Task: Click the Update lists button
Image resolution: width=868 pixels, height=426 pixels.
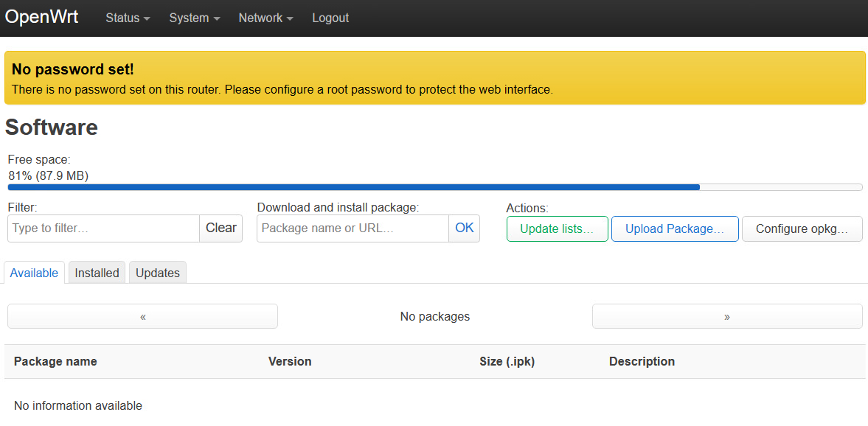Action: 557,228
